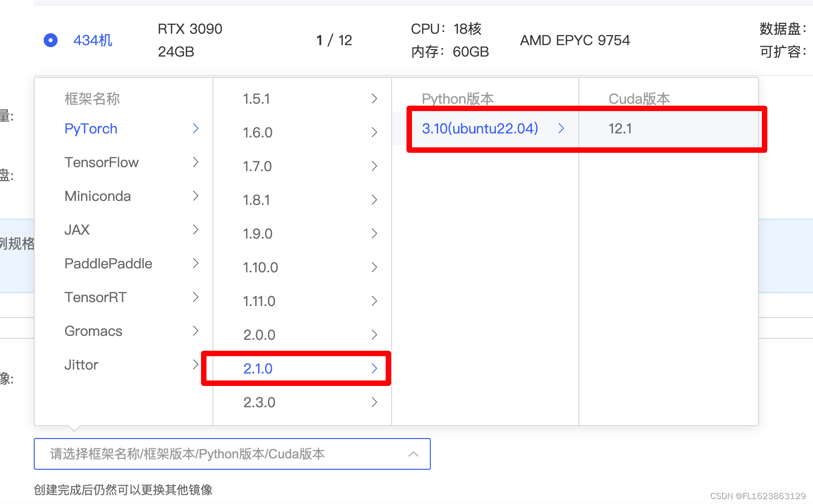Select Miniconda framework
The width and height of the screenshot is (813, 504).
pyautogui.click(x=98, y=196)
